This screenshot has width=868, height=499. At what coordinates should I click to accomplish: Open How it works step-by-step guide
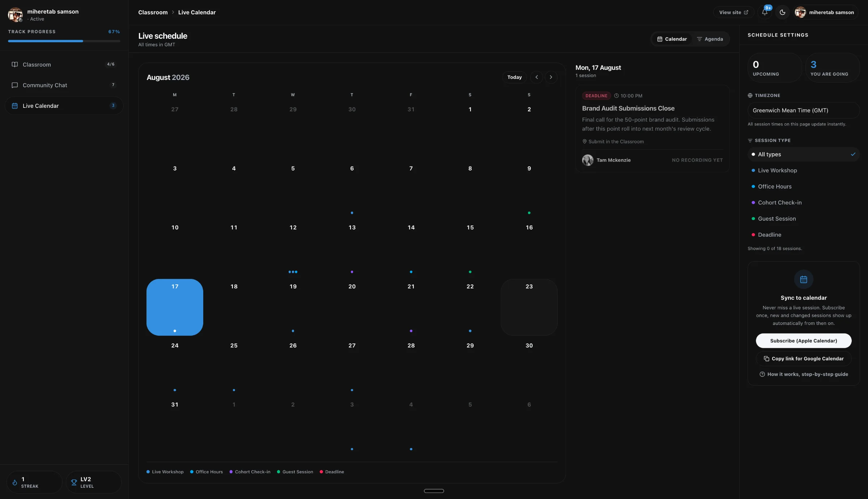(x=804, y=374)
